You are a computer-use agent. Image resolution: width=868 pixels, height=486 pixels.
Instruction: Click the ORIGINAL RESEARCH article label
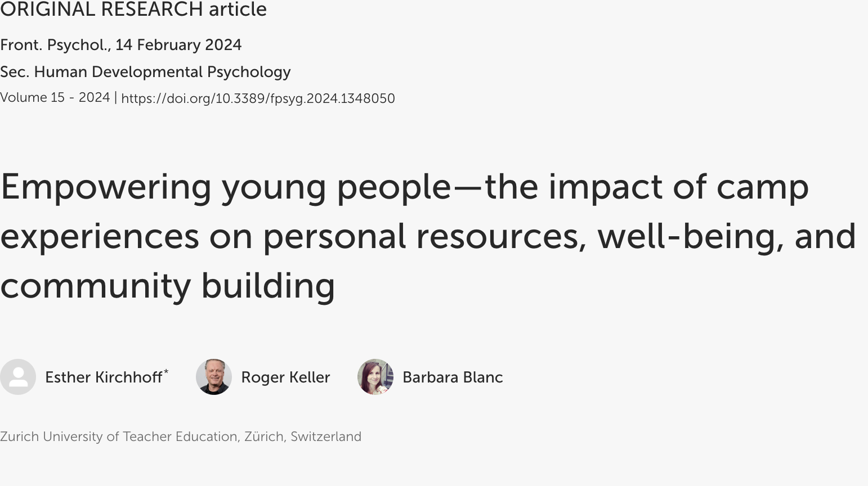click(133, 10)
